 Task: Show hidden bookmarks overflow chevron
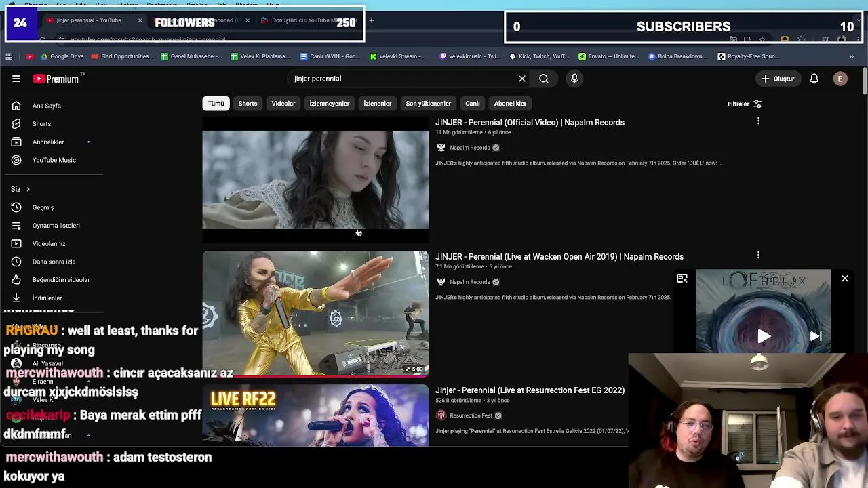[852, 56]
